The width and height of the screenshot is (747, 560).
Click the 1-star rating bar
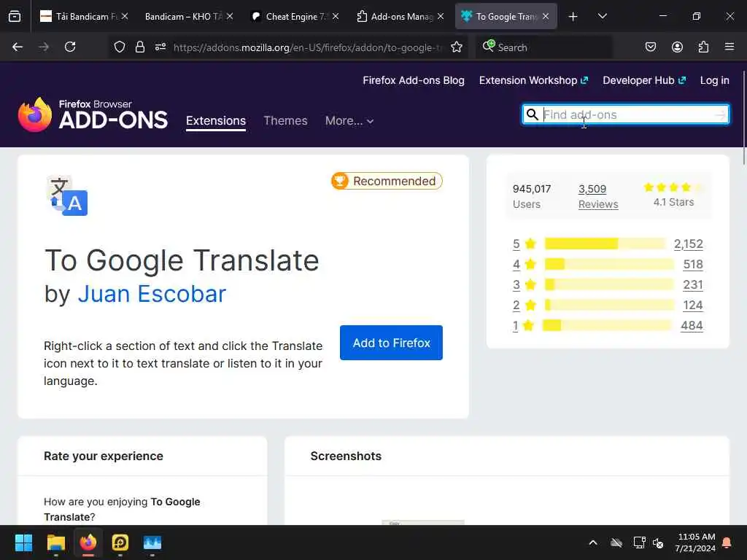click(x=608, y=326)
